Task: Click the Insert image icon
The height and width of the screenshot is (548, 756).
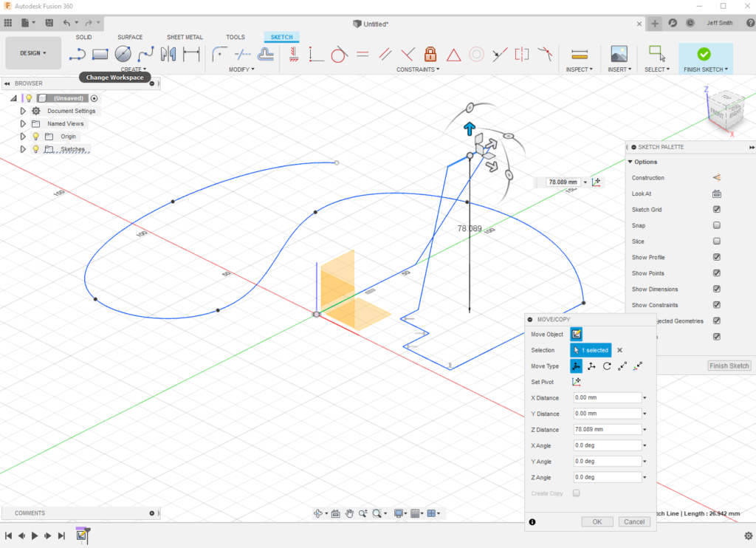Action: 619,54
